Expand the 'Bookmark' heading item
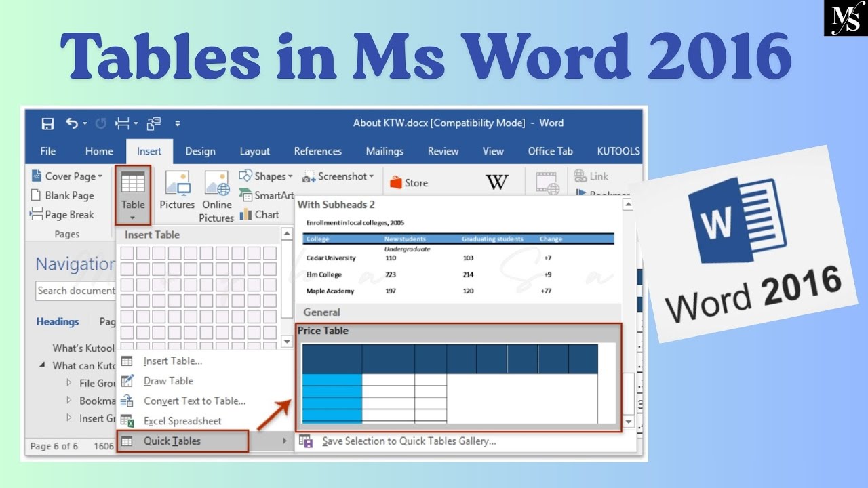The width and height of the screenshot is (868, 488). pos(68,401)
